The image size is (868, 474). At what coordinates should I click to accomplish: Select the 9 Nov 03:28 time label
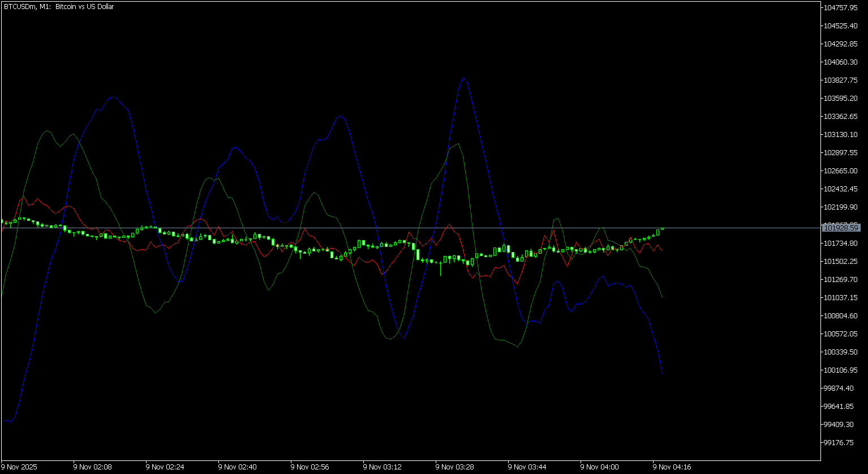click(454, 467)
